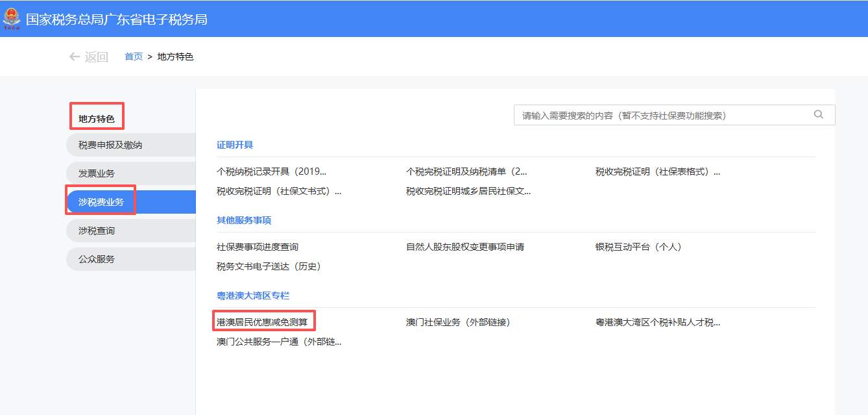868x415 pixels.
Task: Click 粤港澳大湾区个税补贴人才税 link
Action: click(x=657, y=322)
